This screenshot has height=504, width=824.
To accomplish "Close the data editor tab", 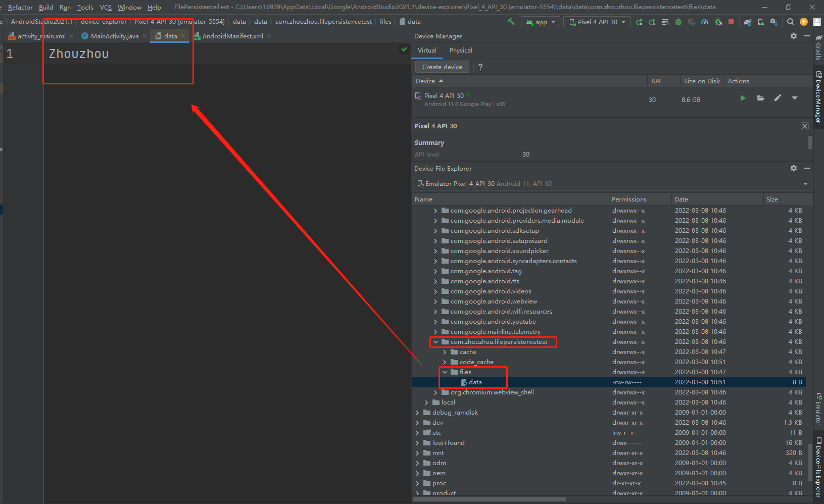I will [183, 36].
